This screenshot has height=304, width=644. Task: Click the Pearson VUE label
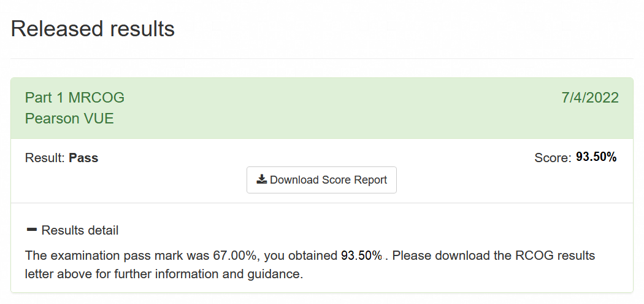coord(69,119)
